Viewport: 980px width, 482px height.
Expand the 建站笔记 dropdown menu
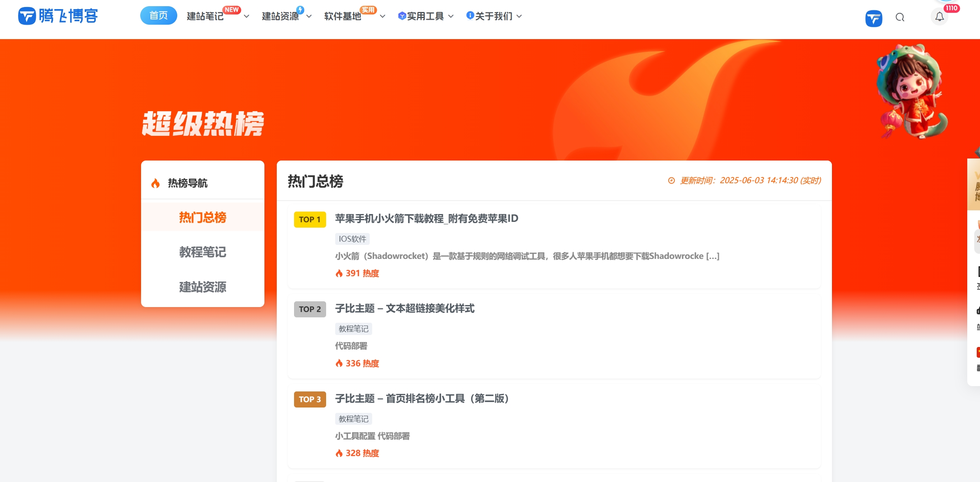205,16
